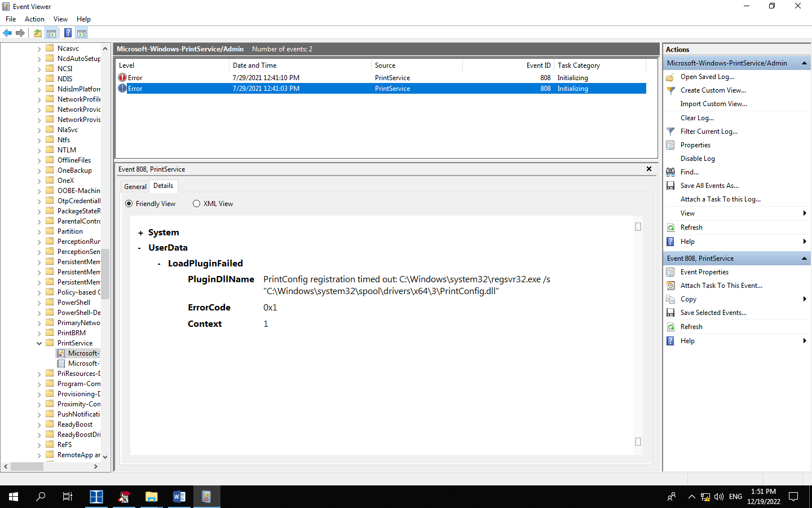Select the OfflineFiles tree folder
This screenshot has height=508, width=812.
click(x=74, y=160)
